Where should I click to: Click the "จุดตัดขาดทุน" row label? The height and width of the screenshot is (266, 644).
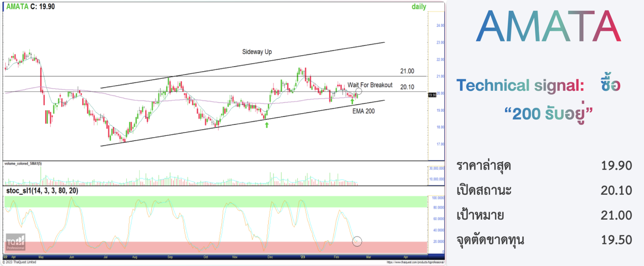[x=490, y=240]
